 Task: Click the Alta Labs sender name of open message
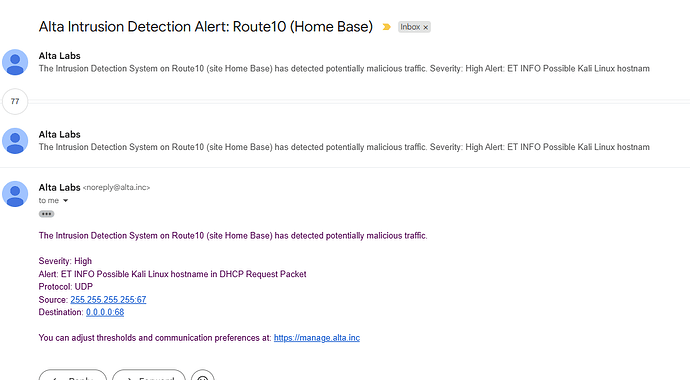click(x=59, y=187)
